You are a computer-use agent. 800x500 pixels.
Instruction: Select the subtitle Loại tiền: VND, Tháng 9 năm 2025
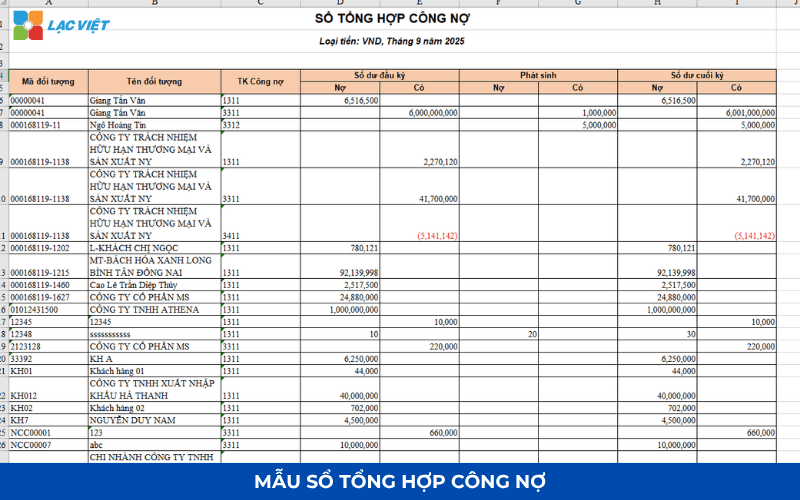392,41
